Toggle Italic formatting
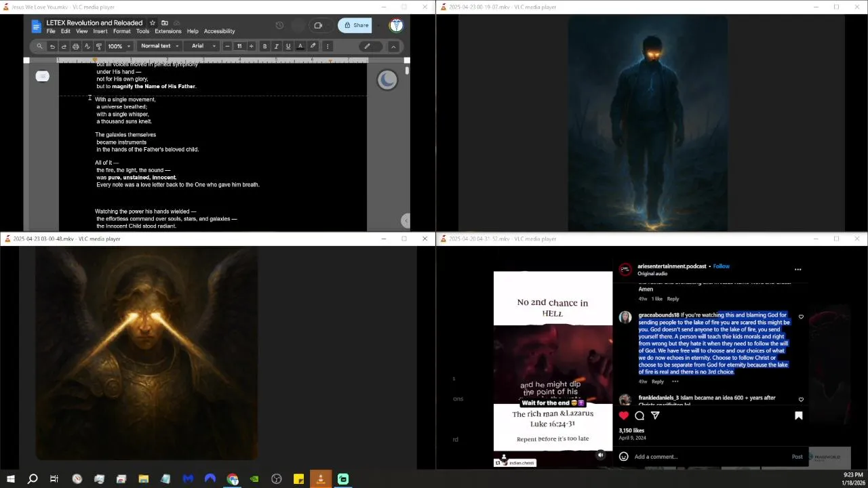This screenshot has height=488, width=868. [x=276, y=46]
